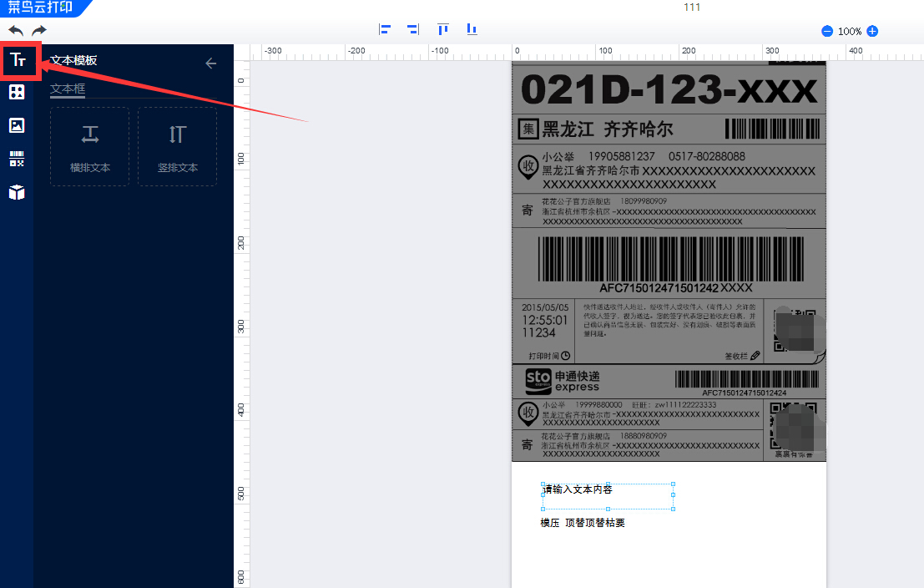Screen dimensions: 924x588
Task: Click the template name 111
Action: click(692, 7)
